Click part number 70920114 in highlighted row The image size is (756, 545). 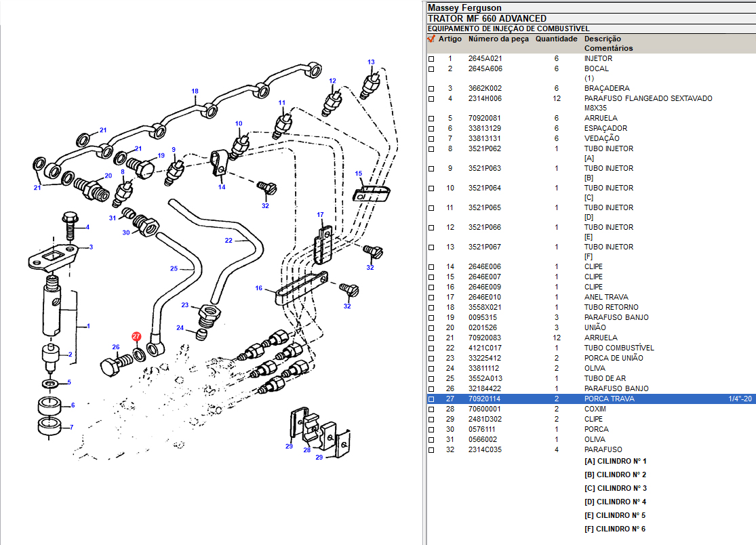[485, 399]
